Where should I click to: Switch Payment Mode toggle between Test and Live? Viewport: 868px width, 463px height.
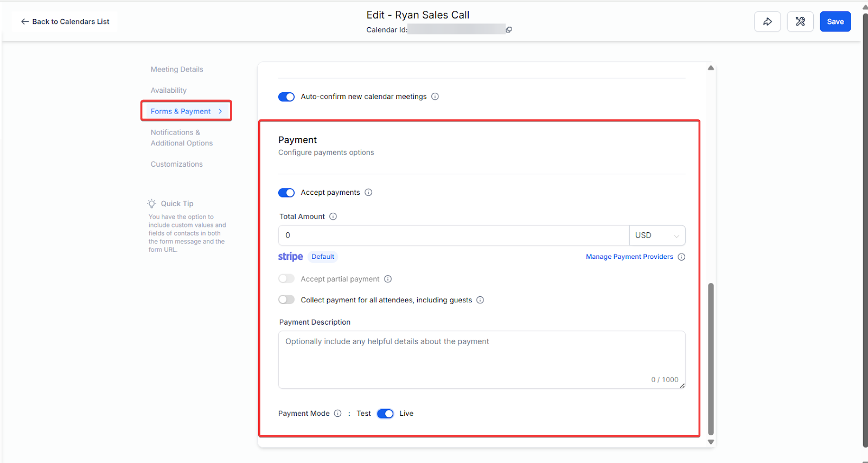point(385,414)
